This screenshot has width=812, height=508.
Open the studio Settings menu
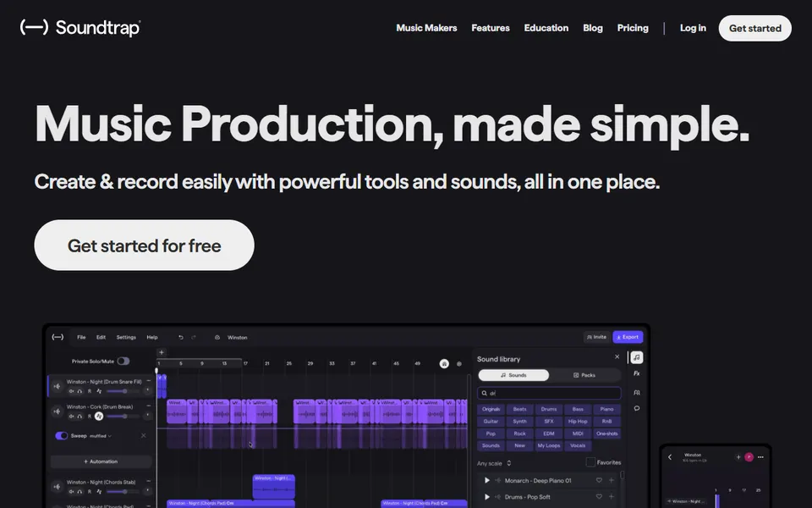[x=126, y=337]
